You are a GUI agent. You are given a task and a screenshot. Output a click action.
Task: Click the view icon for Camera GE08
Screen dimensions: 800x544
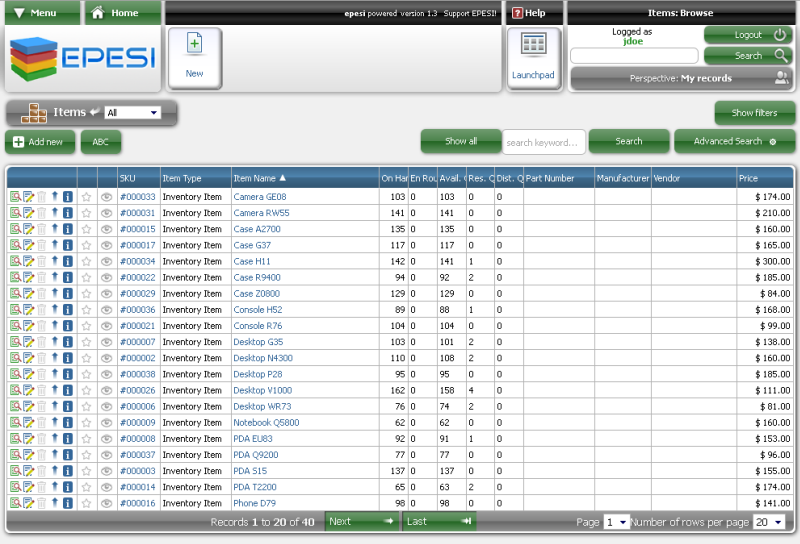click(15, 197)
